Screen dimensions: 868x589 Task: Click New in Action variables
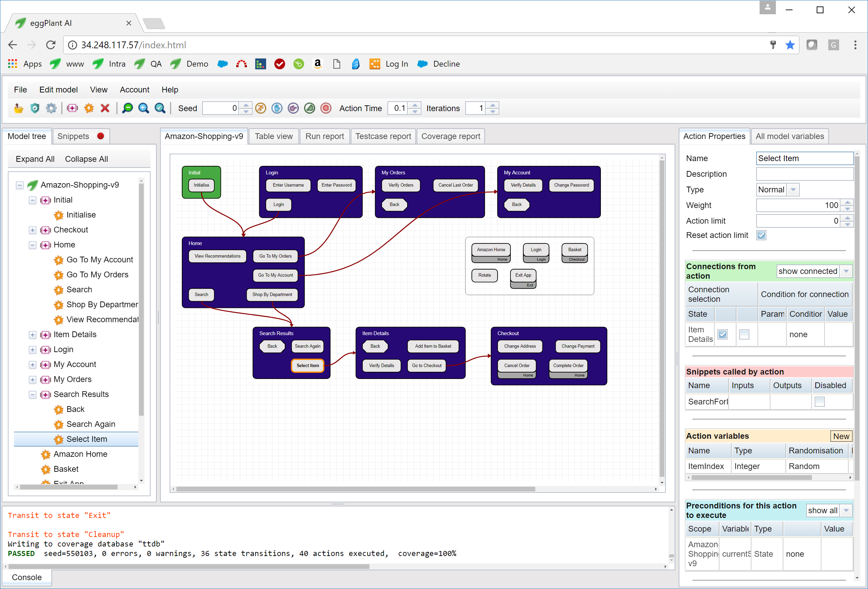click(841, 436)
